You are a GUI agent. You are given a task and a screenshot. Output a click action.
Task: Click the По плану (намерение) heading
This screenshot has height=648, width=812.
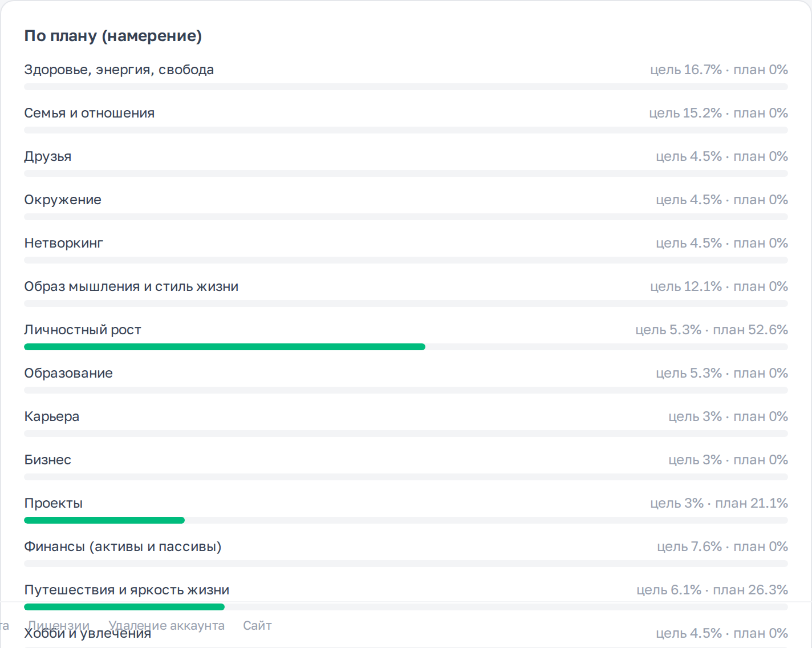click(x=113, y=36)
